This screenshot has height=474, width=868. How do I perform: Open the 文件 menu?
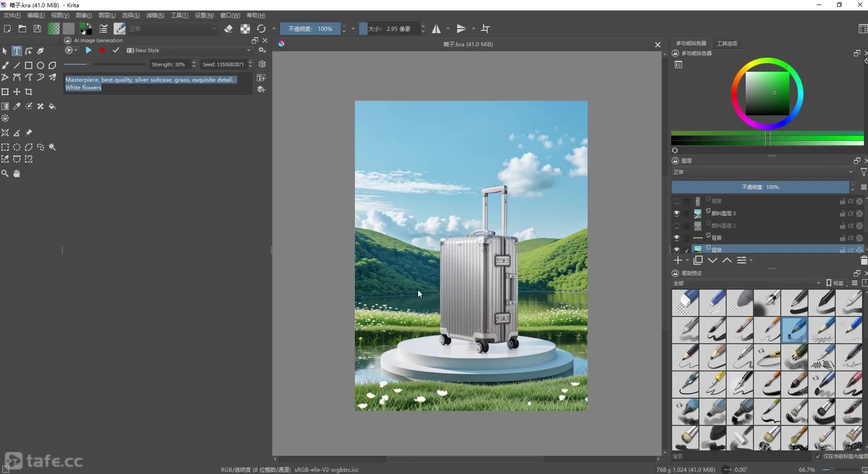coord(12,15)
